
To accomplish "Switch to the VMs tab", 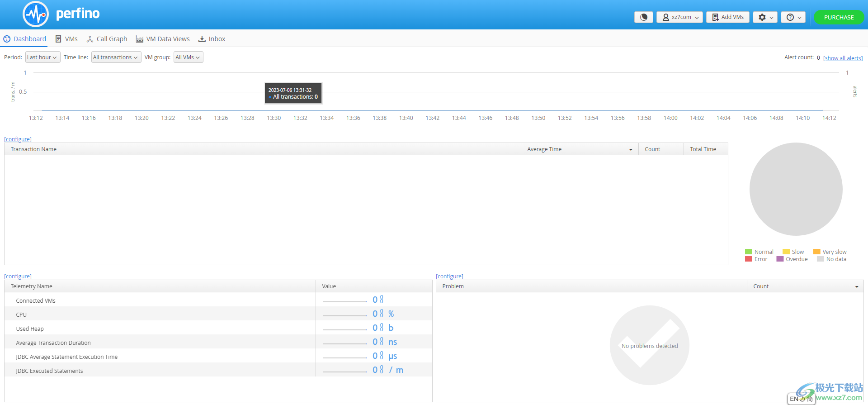I will pyautogui.click(x=66, y=39).
